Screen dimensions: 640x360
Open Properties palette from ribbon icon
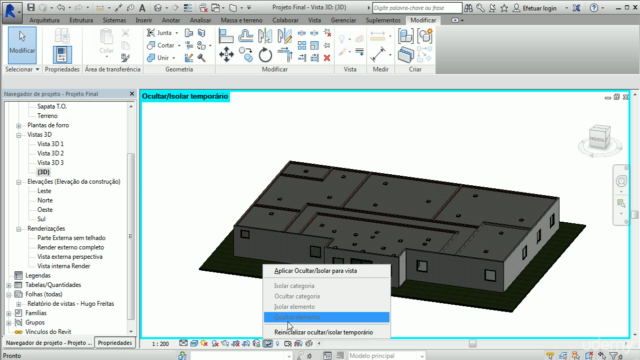point(62,54)
